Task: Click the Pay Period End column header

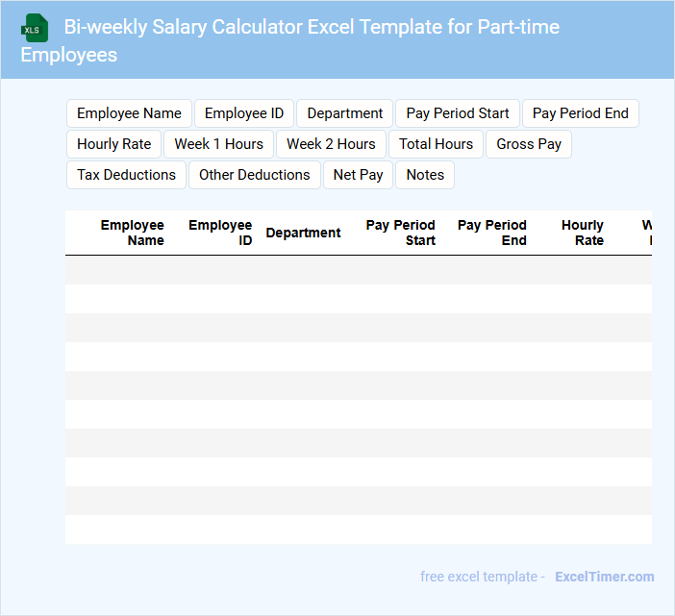Action: (x=491, y=233)
